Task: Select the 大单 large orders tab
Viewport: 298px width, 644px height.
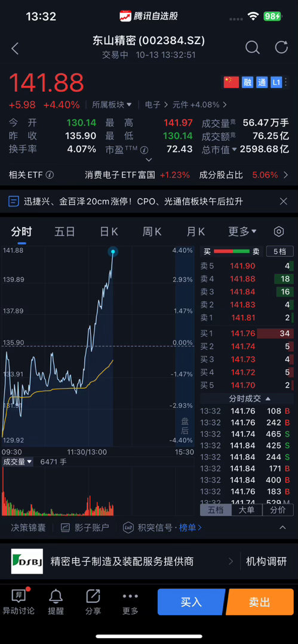Action: point(247,510)
